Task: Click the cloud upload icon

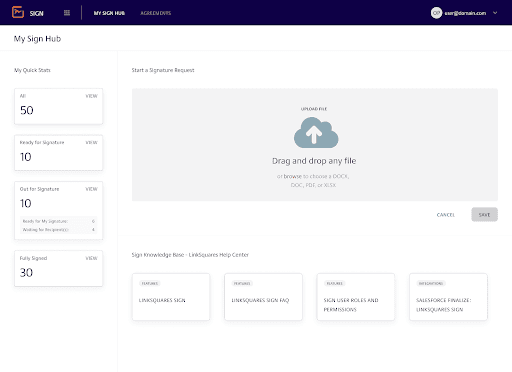Action: pos(316,133)
